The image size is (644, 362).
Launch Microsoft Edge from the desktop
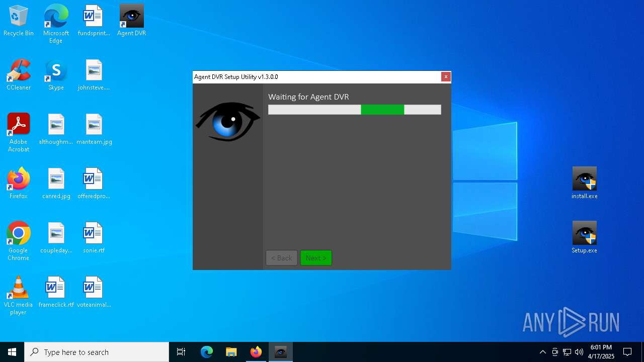(x=56, y=24)
